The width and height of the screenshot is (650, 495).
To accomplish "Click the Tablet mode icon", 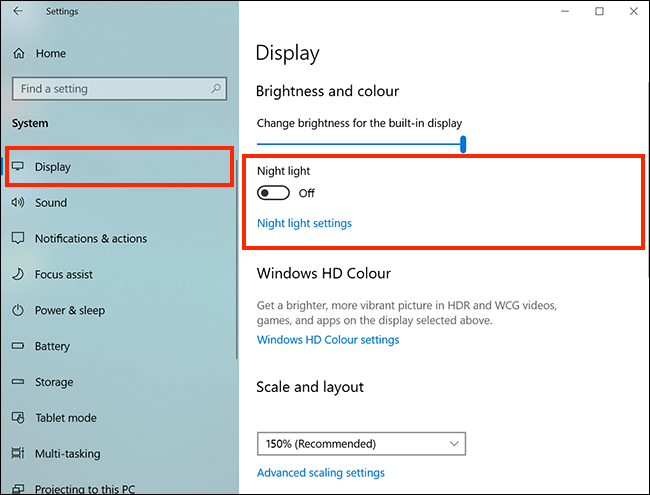I will (18, 417).
